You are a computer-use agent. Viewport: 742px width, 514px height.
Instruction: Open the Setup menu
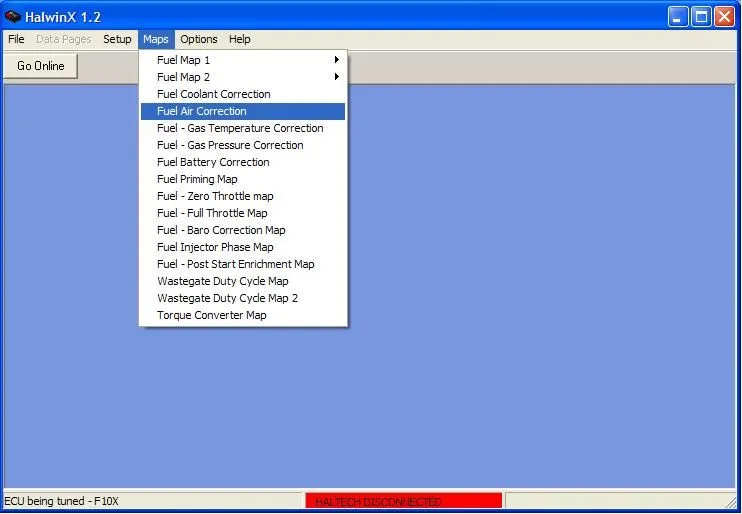pos(117,39)
